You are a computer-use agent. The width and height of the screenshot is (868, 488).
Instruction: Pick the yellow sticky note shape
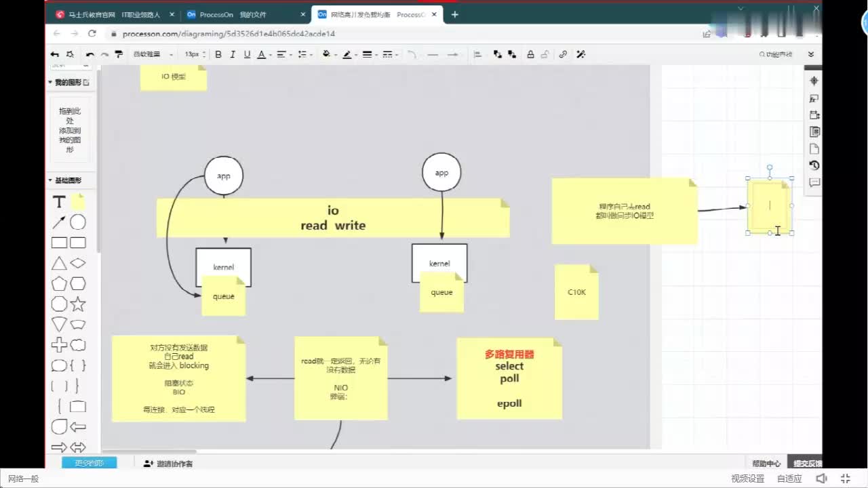[x=78, y=202]
